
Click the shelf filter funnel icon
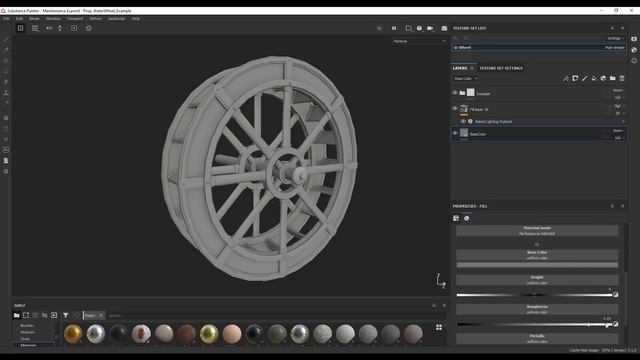[x=65, y=315]
